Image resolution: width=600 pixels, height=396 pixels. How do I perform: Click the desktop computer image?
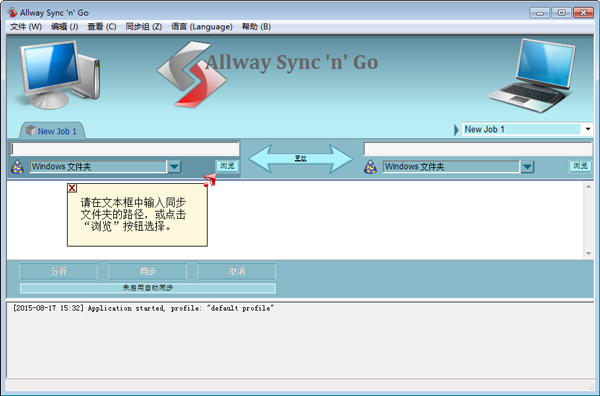tap(58, 75)
